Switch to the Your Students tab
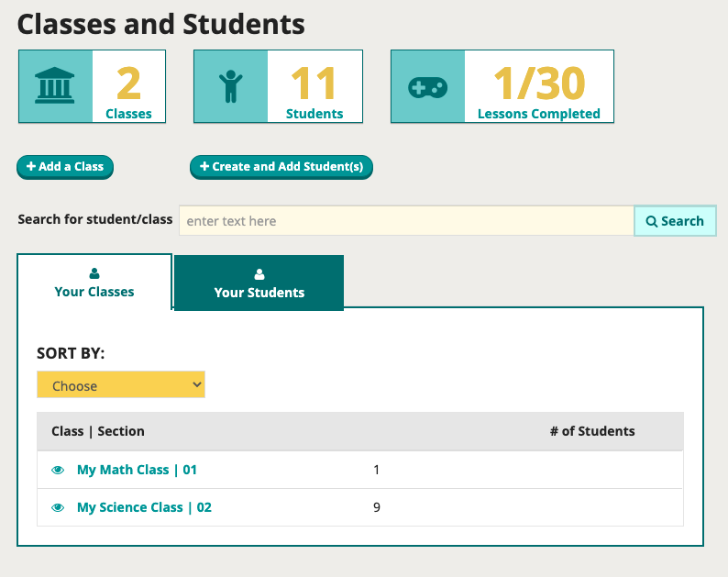The image size is (728, 577). (259, 283)
